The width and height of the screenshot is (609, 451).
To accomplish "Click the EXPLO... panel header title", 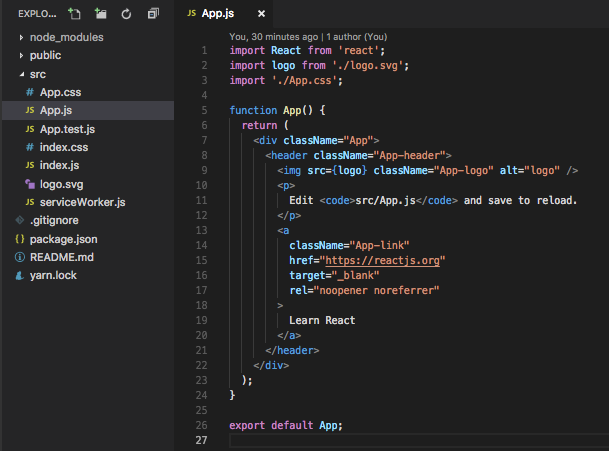I will (x=37, y=14).
